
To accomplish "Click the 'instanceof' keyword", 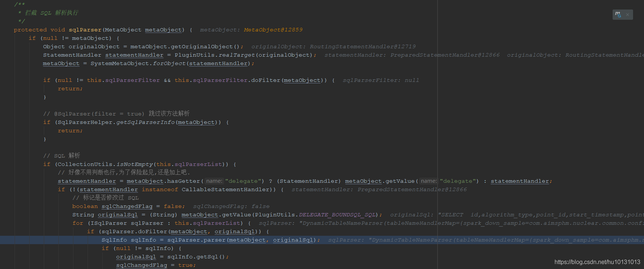I will 160,190.
